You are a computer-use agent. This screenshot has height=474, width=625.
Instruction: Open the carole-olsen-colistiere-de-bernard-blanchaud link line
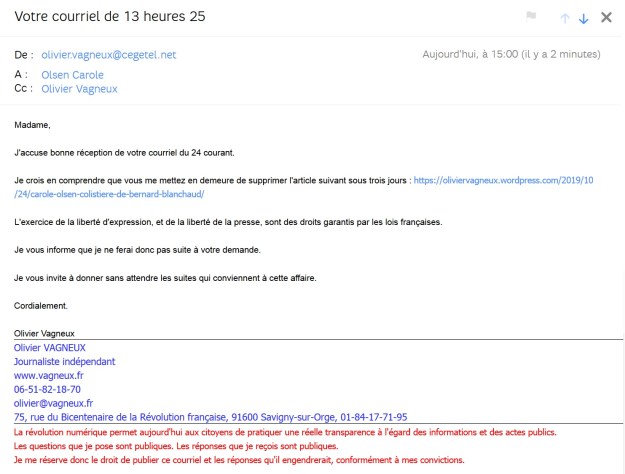click(109, 194)
